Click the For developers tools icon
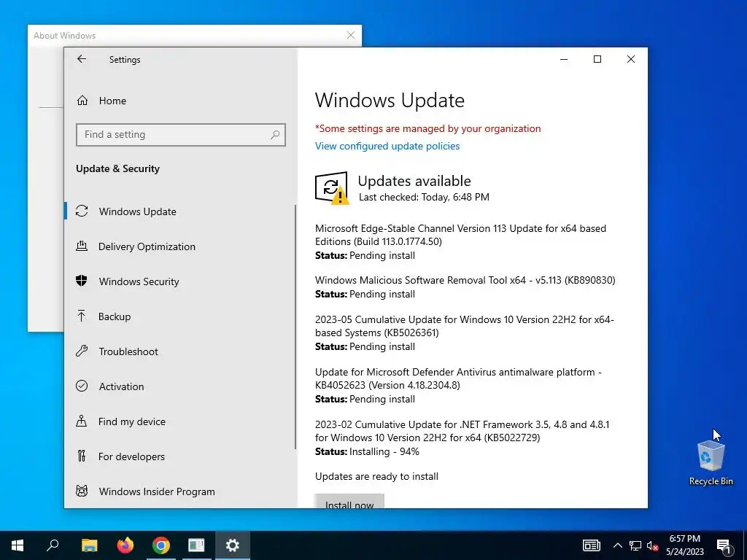 tap(82, 456)
